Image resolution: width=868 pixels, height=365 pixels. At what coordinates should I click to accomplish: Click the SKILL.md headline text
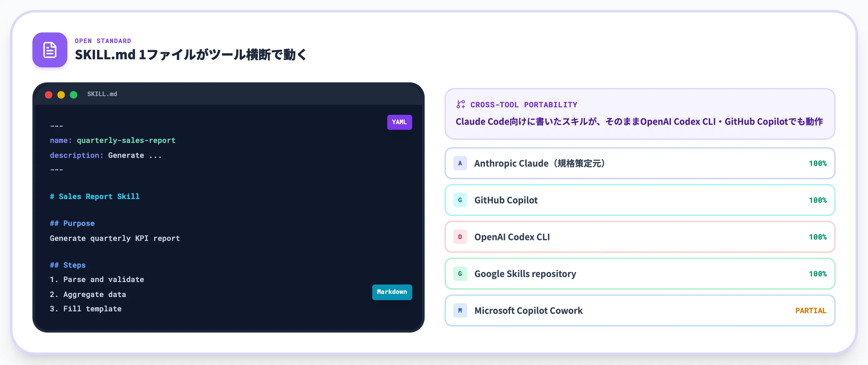pos(190,55)
